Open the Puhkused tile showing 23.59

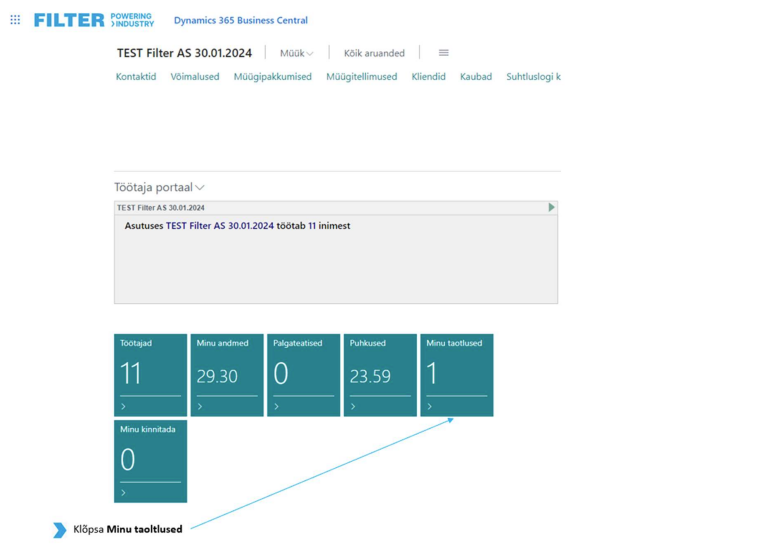(380, 375)
